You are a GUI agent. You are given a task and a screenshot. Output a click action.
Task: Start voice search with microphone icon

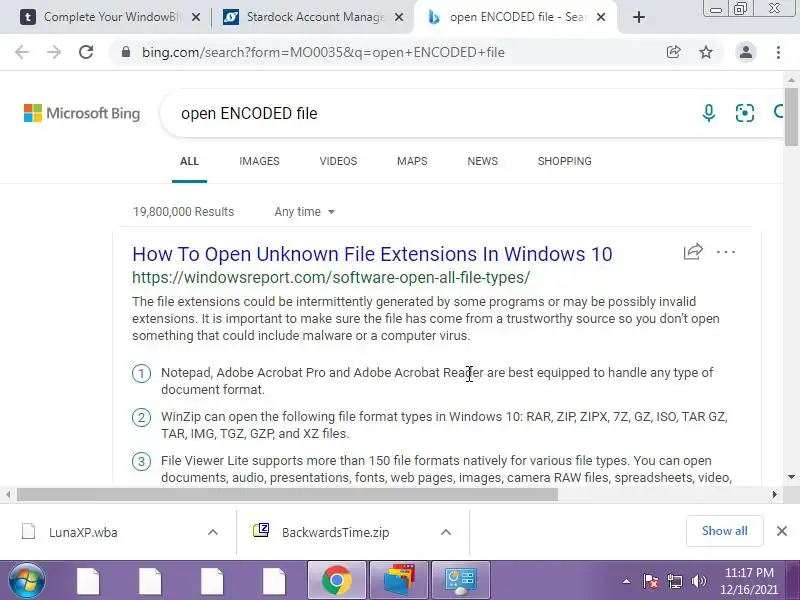pyautogui.click(x=709, y=113)
